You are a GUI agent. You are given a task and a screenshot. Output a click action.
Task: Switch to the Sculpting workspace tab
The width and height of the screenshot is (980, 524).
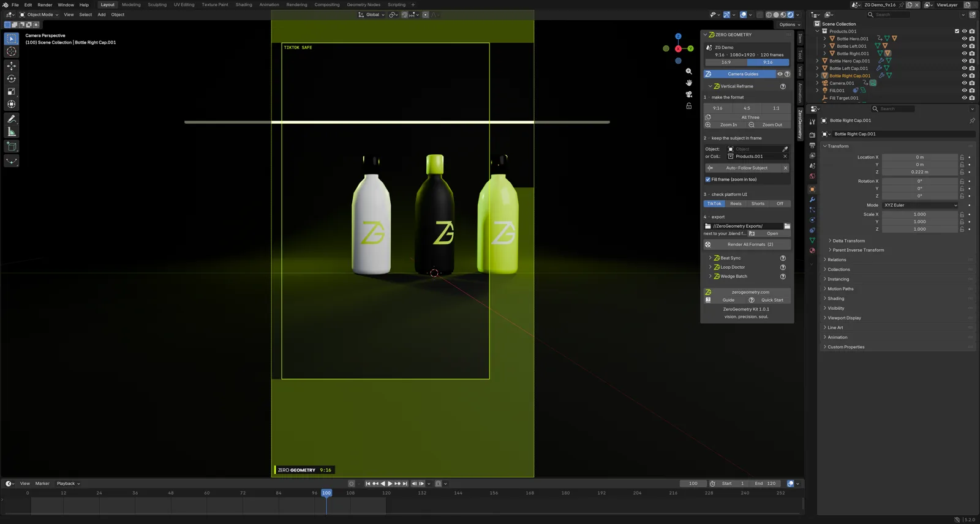point(157,5)
